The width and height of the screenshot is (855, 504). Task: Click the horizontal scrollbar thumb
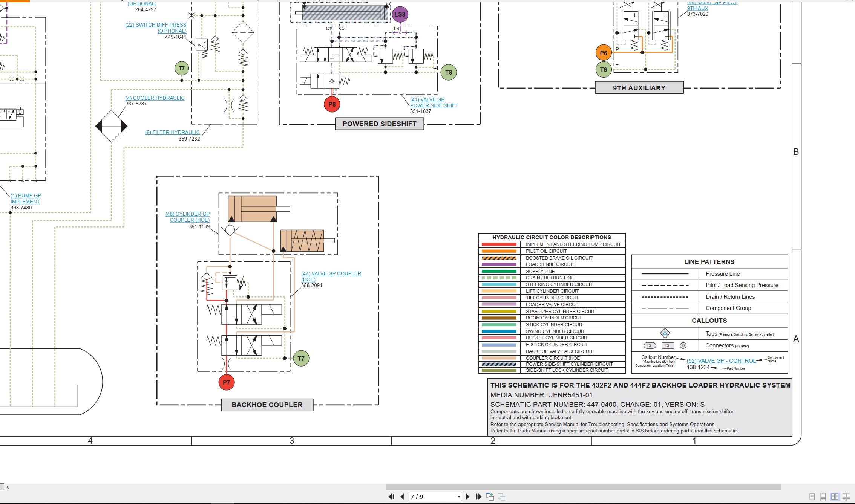[583, 487]
